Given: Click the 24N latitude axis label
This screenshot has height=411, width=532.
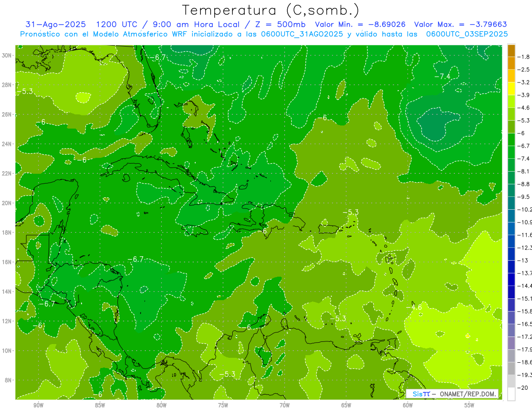Looking at the screenshot, I should (7, 144).
